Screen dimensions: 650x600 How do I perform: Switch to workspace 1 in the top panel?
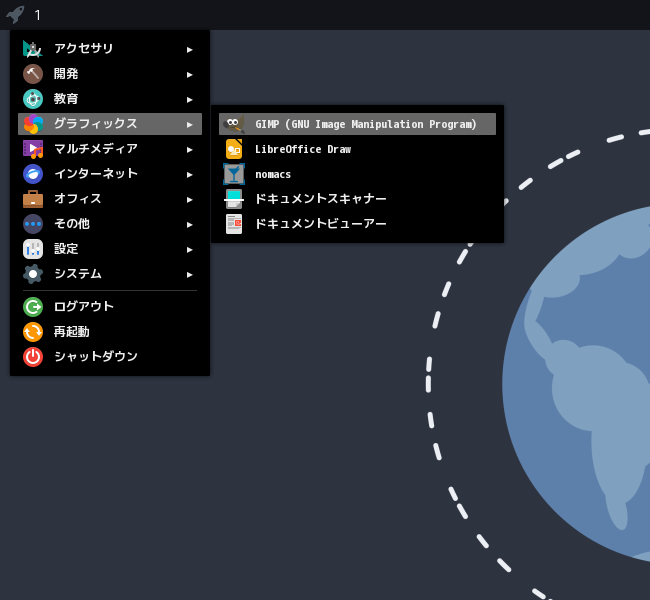click(38, 15)
